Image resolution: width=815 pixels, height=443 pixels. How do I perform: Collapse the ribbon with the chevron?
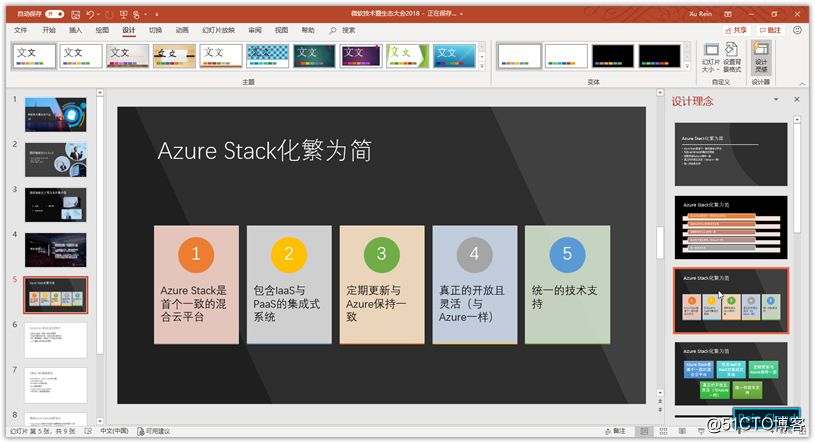[802, 84]
